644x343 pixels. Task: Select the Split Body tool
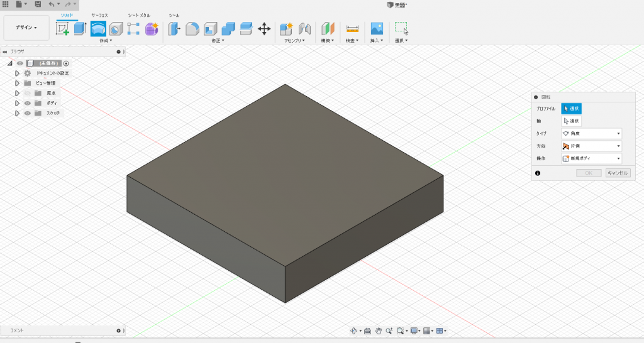246,29
